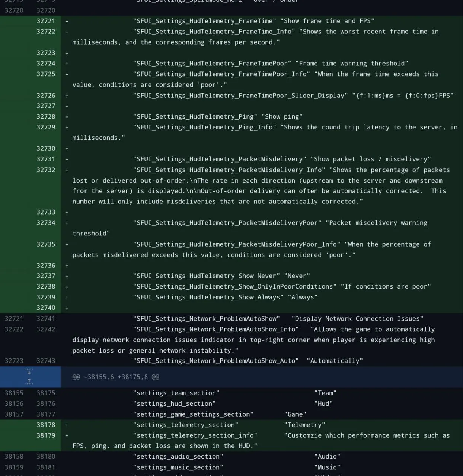
Task: Click the "settings_team_section" key
Action: (x=176, y=393)
